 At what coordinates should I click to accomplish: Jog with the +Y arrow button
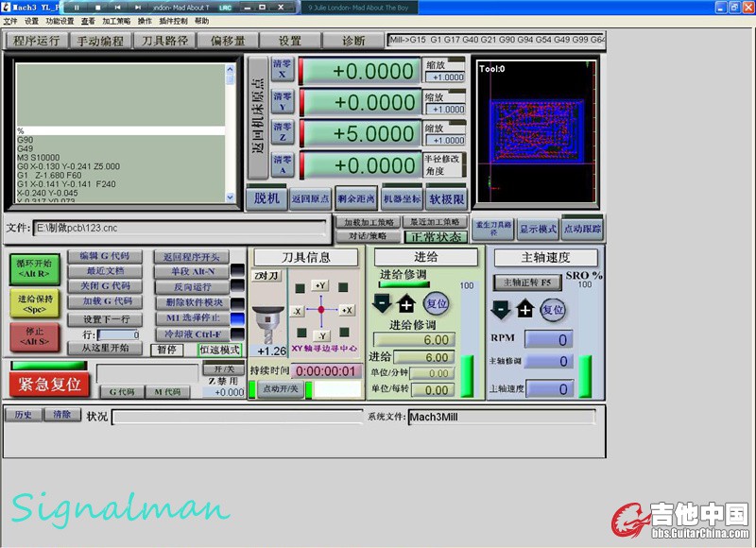(x=320, y=285)
